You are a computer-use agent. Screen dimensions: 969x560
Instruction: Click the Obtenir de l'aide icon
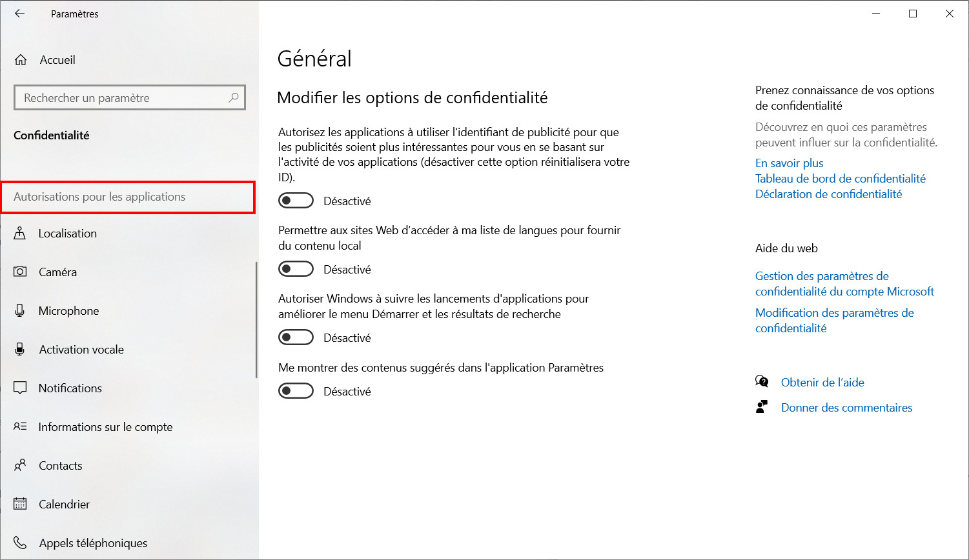[x=762, y=382]
